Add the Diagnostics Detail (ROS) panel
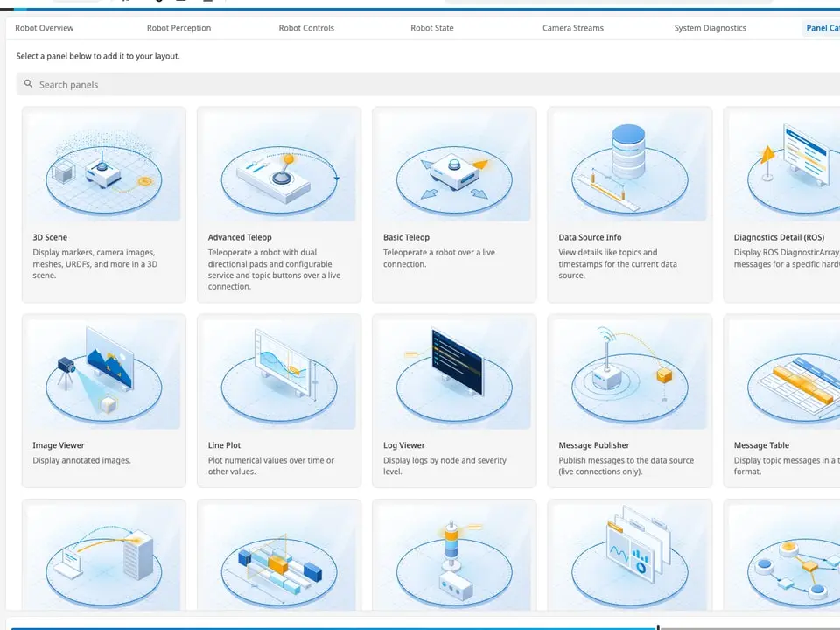The height and width of the screenshot is (630, 840). [x=781, y=205]
